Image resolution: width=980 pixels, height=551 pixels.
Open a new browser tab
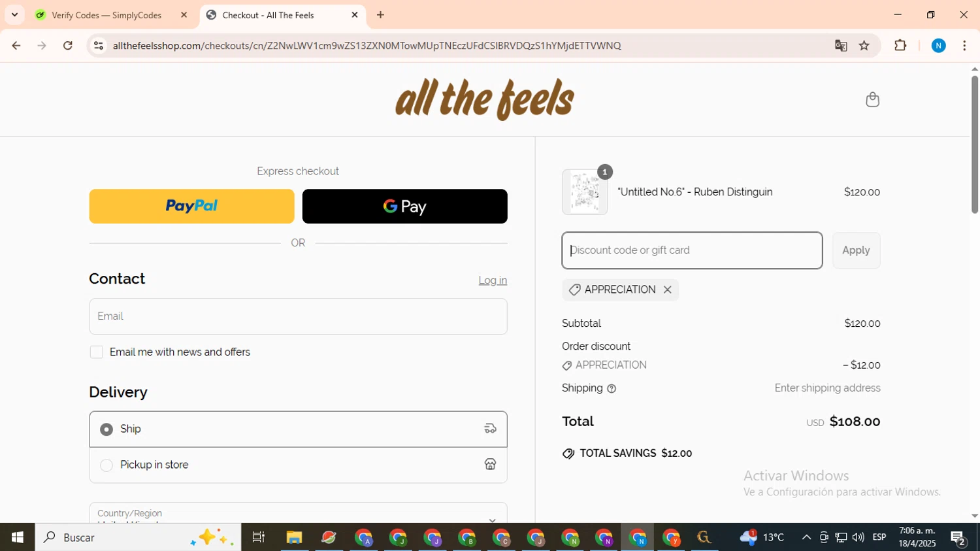pyautogui.click(x=380, y=14)
